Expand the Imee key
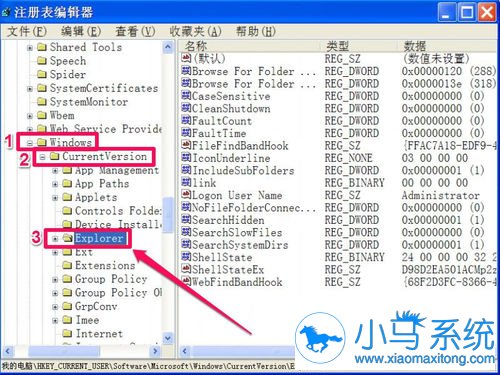This screenshot has width=500, height=375. (55, 321)
